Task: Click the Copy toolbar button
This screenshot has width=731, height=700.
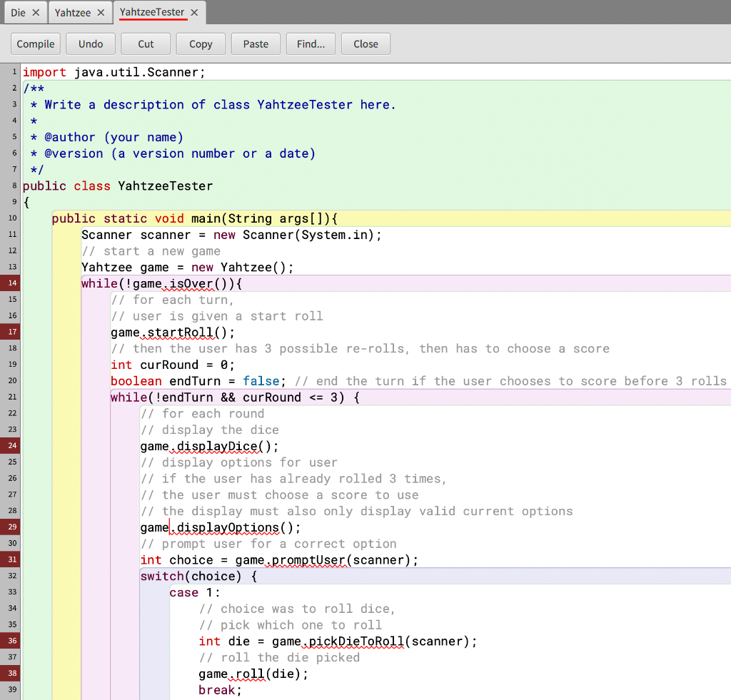Action: [201, 44]
